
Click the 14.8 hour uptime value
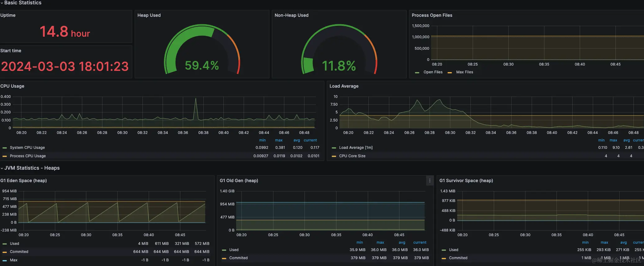pyautogui.click(x=65, y=32)
